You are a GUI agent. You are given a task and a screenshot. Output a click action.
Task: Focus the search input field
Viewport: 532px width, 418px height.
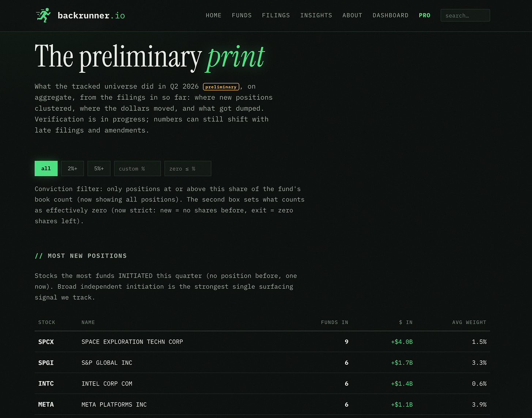465,15
